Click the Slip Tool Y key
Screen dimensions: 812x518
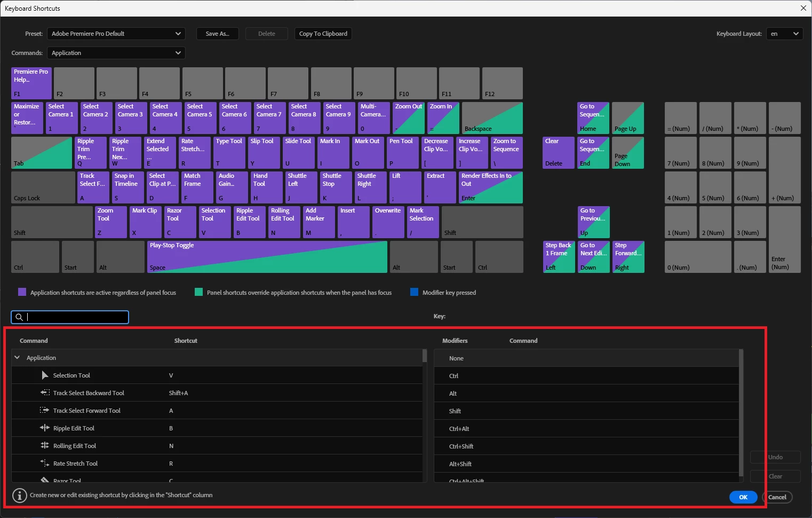click(x=264, y=153)
